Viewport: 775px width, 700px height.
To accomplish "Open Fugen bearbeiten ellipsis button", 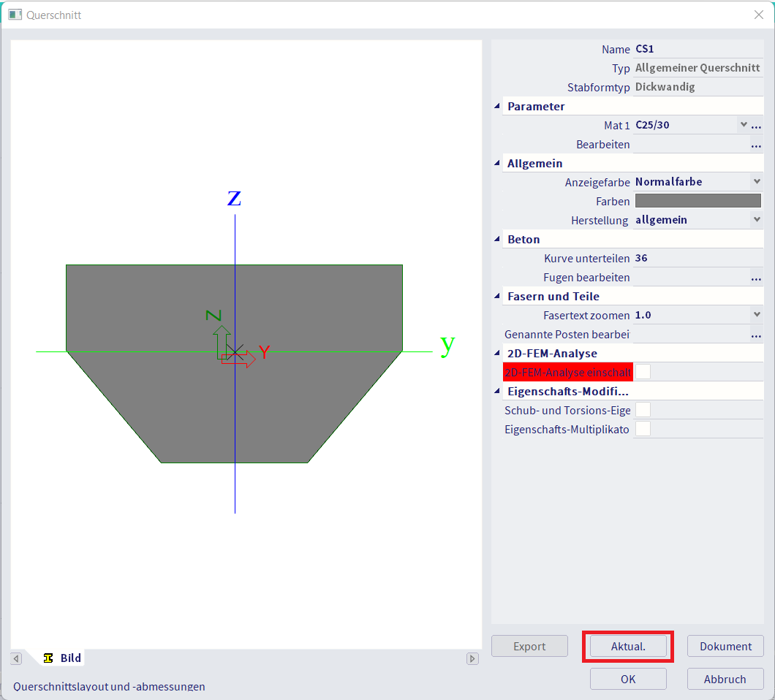I will [x=756, y=278].
